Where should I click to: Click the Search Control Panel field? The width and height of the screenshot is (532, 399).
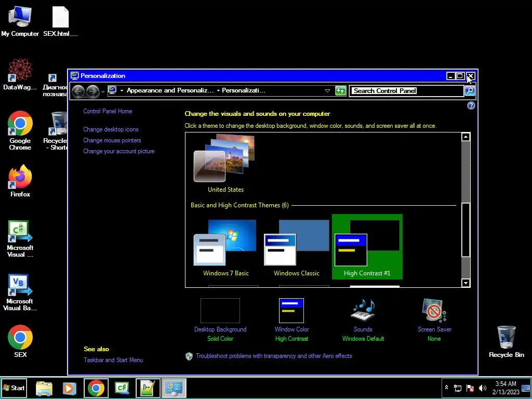click(x=406, y=90)
